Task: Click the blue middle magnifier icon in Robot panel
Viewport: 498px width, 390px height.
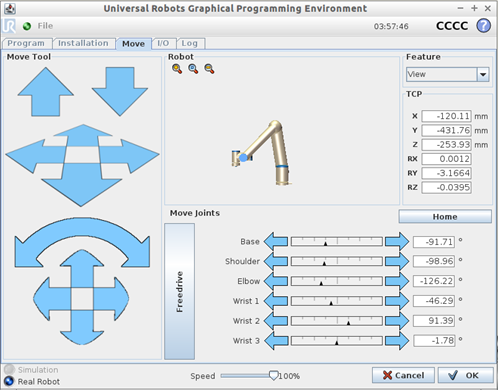Action: click(x=193, y=69)
